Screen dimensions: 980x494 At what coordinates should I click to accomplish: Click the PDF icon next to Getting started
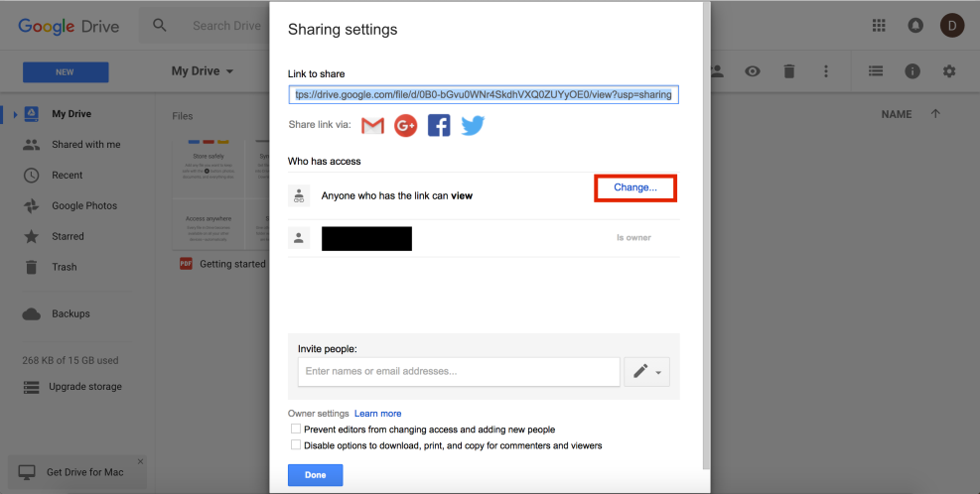pyautogui.click(x=186, y=264)
